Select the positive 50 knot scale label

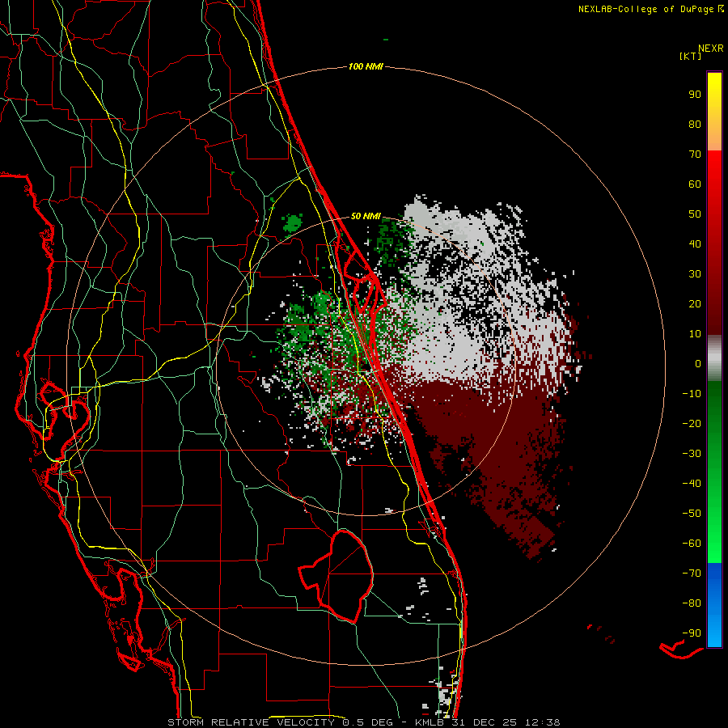tap(695, 214)
